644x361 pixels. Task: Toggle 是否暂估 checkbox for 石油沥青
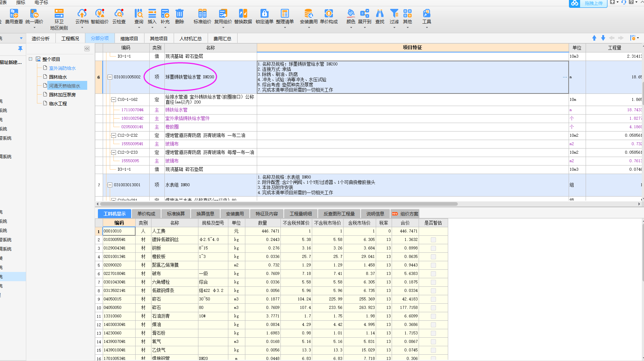tap(433, 316)
